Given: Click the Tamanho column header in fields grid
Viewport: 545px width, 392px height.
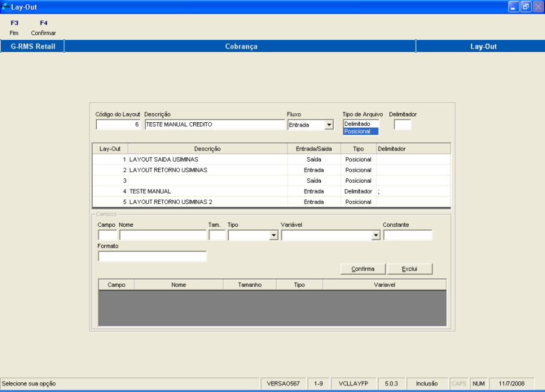Looking at the screenshot, I should tap(249, 284).
